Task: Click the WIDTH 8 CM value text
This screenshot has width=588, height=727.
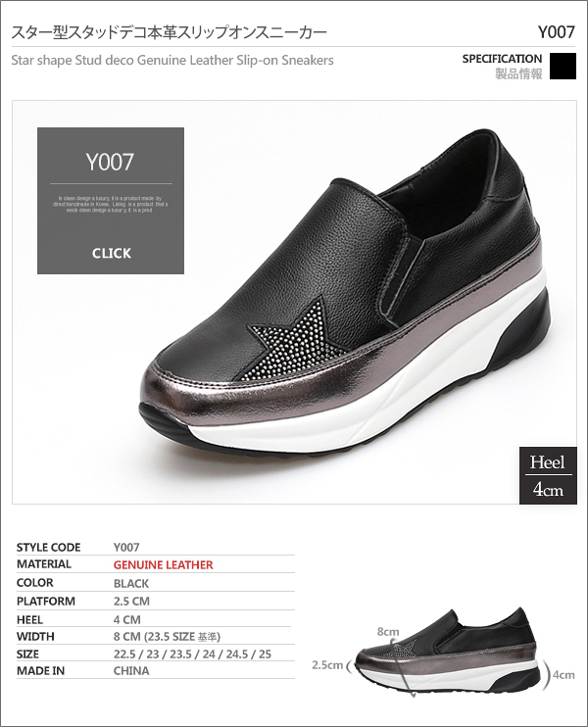Action: [167, 637]
